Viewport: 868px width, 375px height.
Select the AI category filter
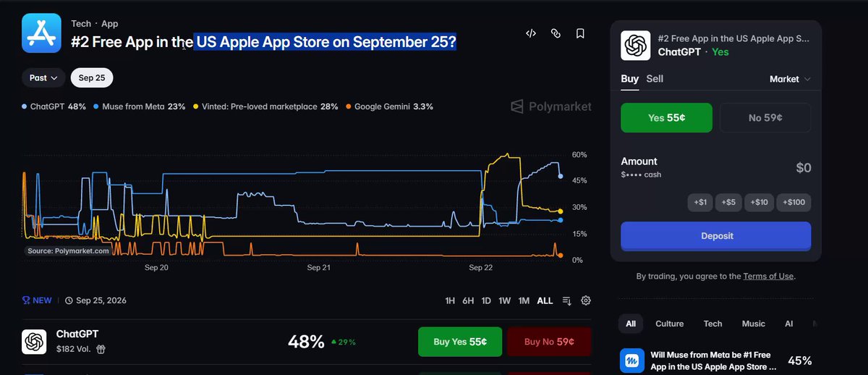[x=789, y=324]
